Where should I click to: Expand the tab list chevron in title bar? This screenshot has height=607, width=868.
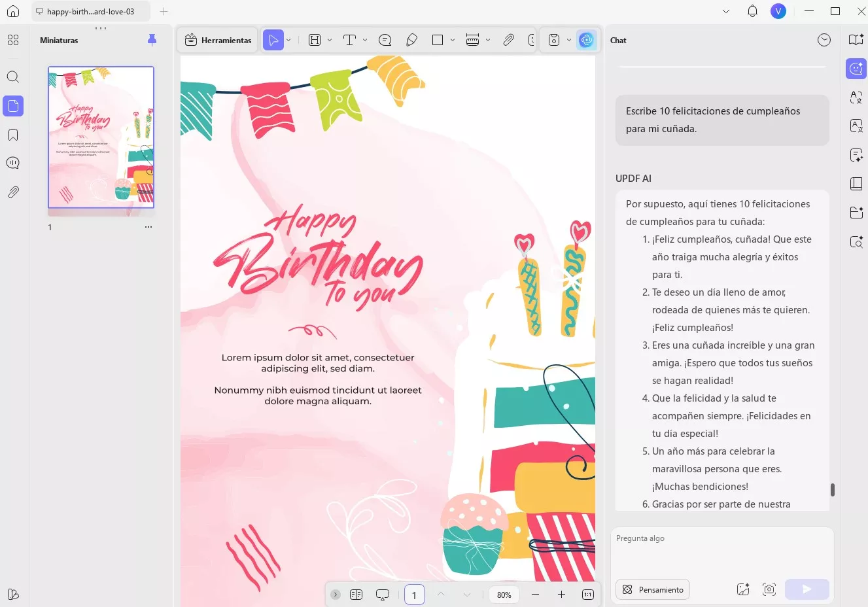pyautogui.click(x=726, y=11)
